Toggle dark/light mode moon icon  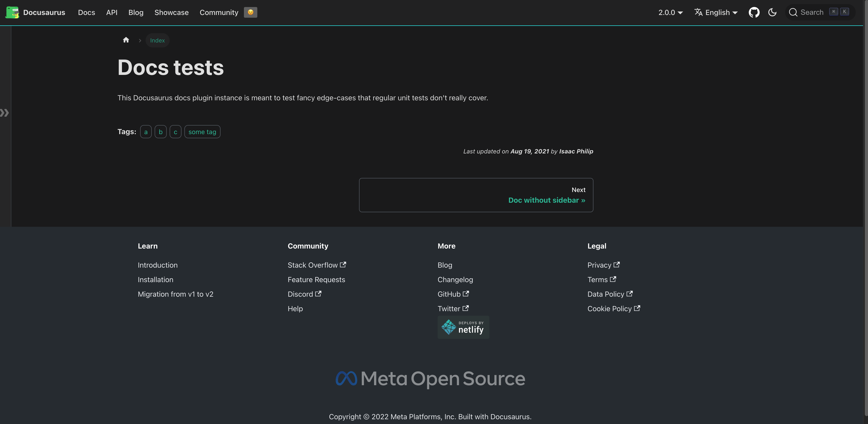pyautogui.click(x=772, y=12)
